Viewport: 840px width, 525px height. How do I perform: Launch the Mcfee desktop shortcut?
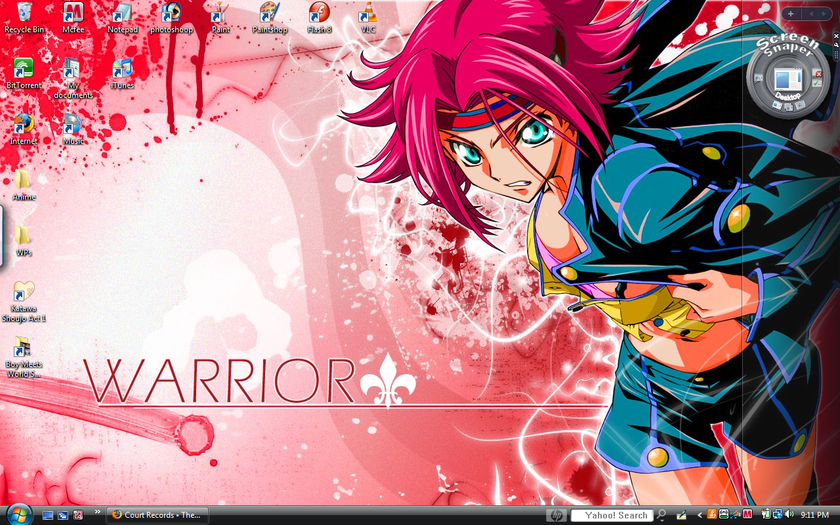(73, 17)
